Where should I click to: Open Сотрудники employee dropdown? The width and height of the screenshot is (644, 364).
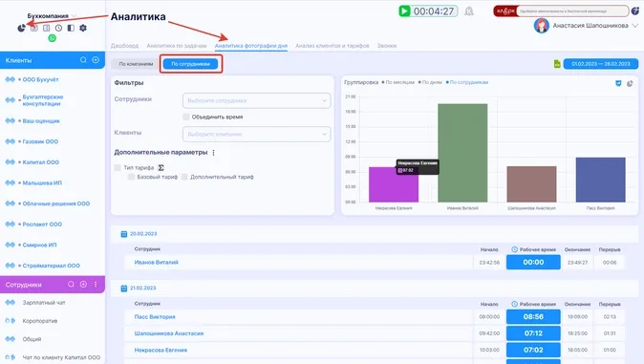point(256,100)
